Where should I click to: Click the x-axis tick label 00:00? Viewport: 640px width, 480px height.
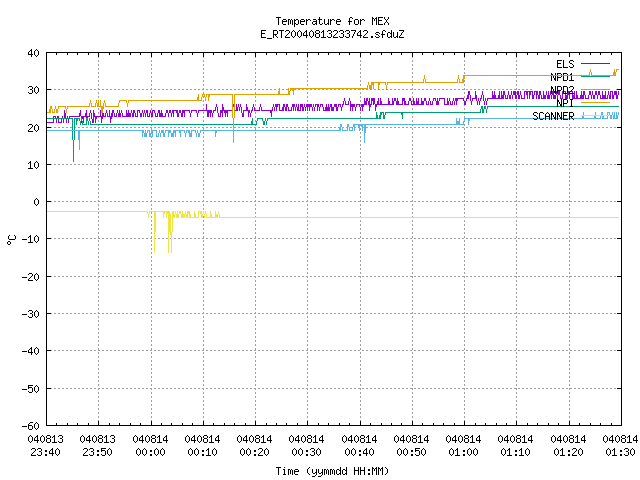pyautogui.click(x=150, y=452)
